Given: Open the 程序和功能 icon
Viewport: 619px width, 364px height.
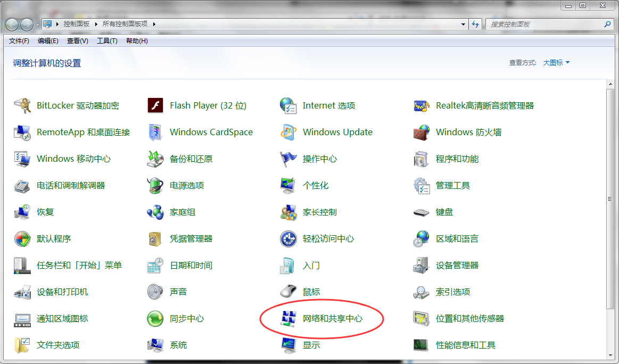Looking at the screenshot, I should coord(421,159).
